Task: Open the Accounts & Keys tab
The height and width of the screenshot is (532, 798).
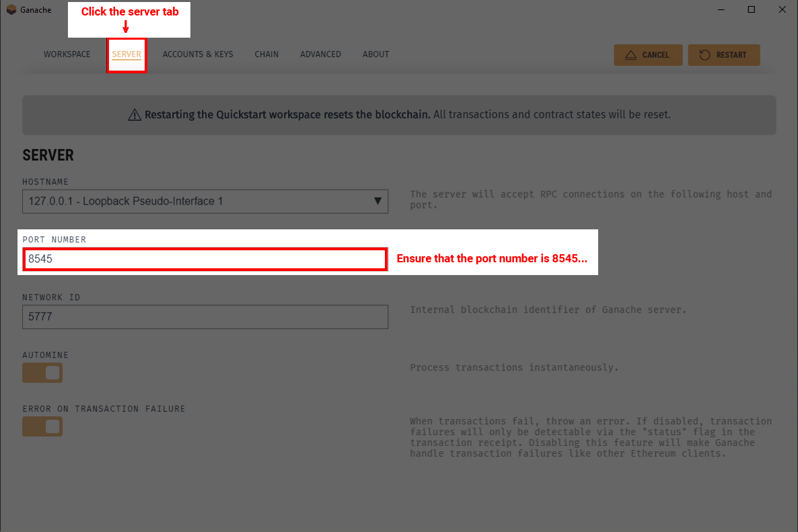Action: (197, 54)
